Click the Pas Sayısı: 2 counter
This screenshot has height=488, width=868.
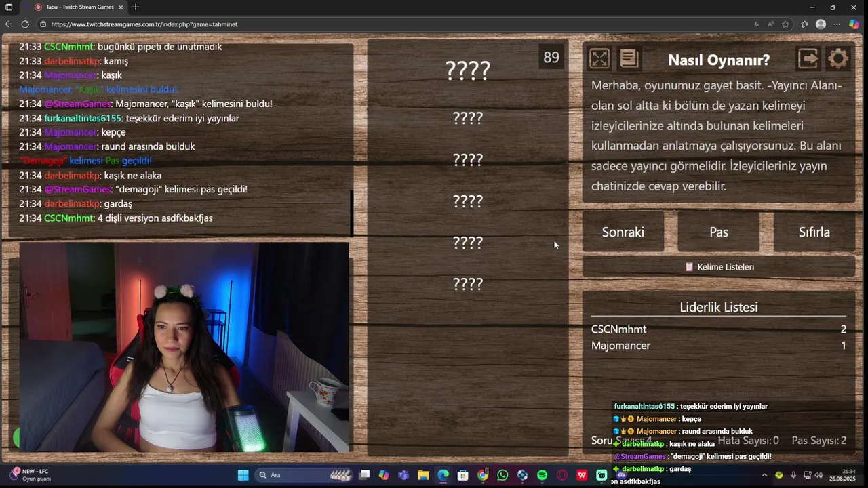point(819,440)
